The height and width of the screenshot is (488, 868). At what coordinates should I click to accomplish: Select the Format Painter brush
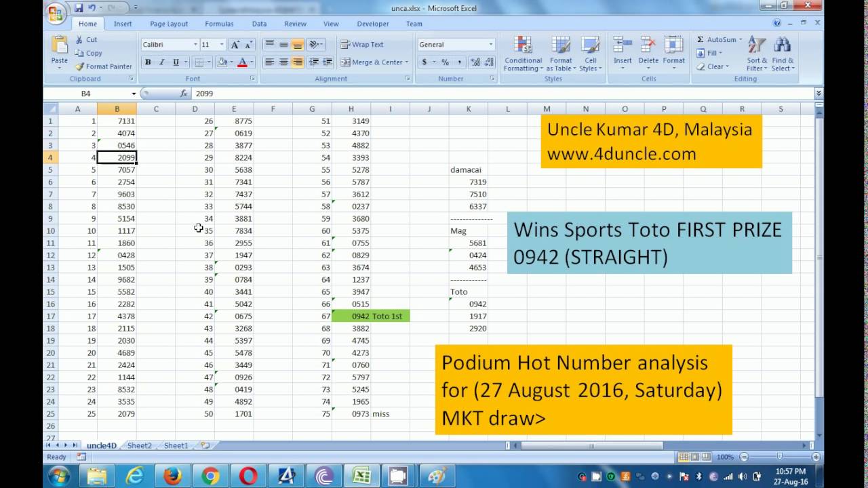(x=79, y=66)
